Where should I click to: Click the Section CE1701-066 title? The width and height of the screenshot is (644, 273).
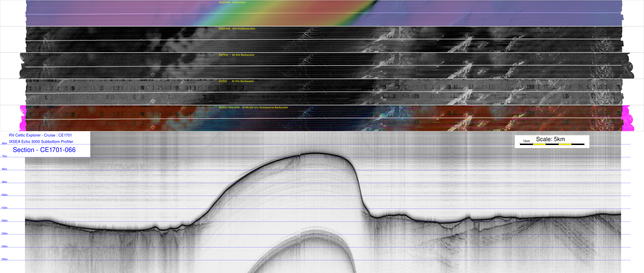click(x=44, y=150)
